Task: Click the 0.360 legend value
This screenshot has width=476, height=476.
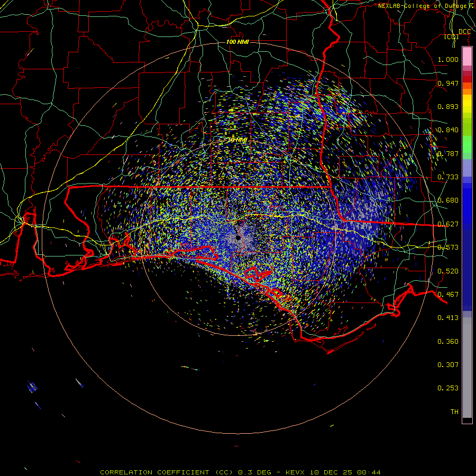Action: [x=448, y=342]
